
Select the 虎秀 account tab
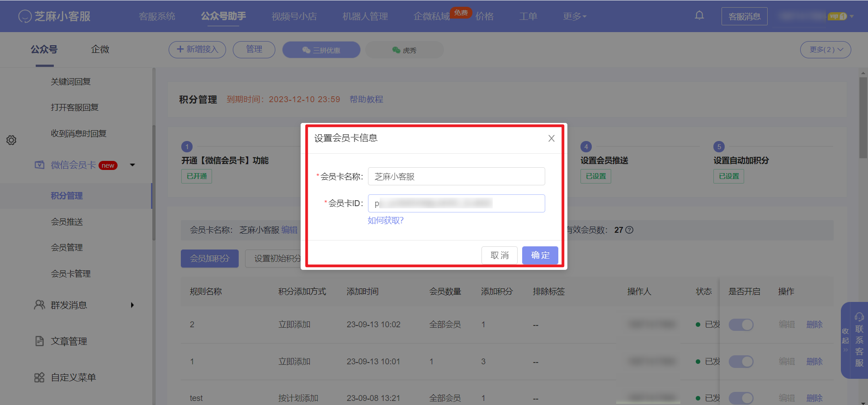pyautogui.click(x=405, y=50)
